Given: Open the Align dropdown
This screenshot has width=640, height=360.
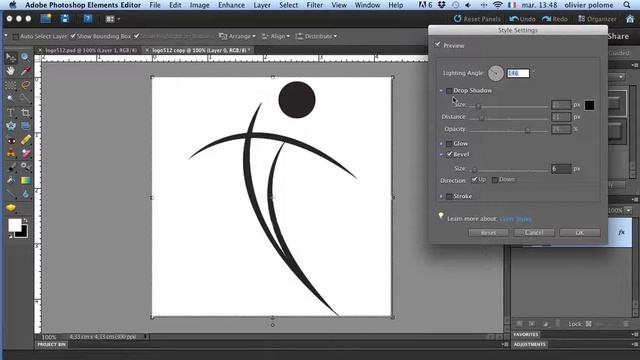Looking at the screenshot, I should click(276, 36).
